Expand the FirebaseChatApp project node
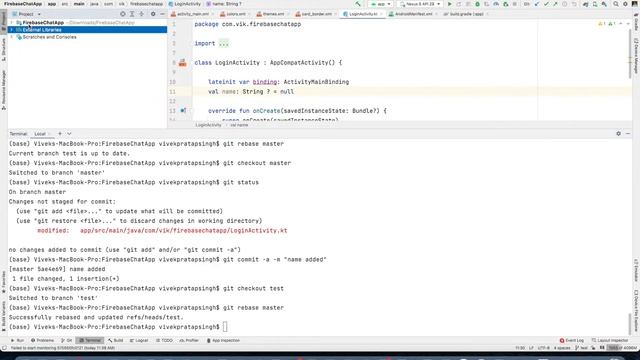Image resolution: width=640 pixels, height=360 pixels. pyautogui.click(x=11, y=22)
